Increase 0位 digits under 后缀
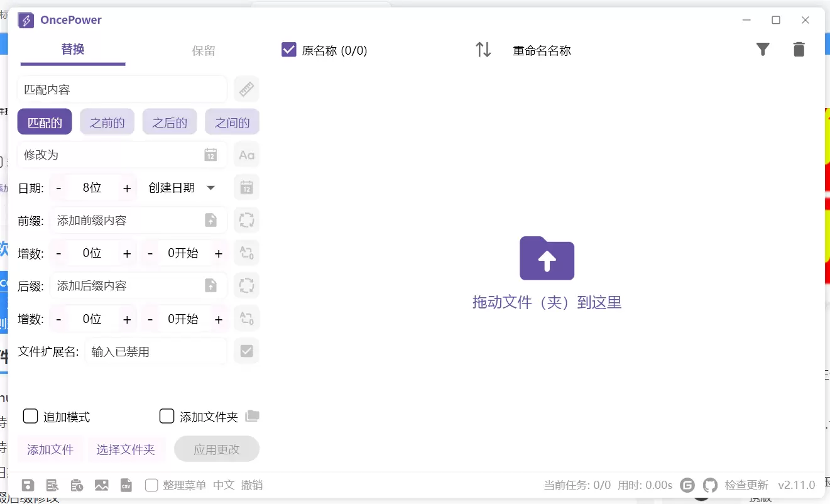This screenshot has width=830, height=504. 127,319
